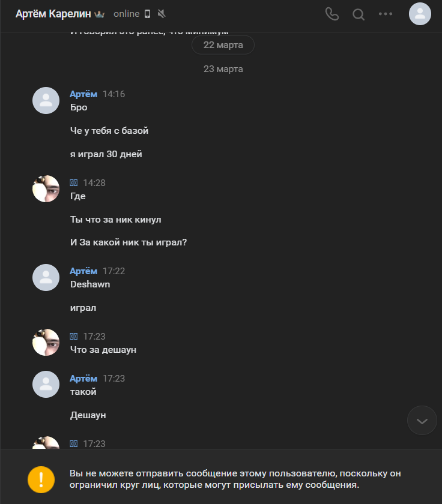Click the yellow warning exclamation icon
The width and height of the screenshot is (442, 504).
(x=41, y=479)
